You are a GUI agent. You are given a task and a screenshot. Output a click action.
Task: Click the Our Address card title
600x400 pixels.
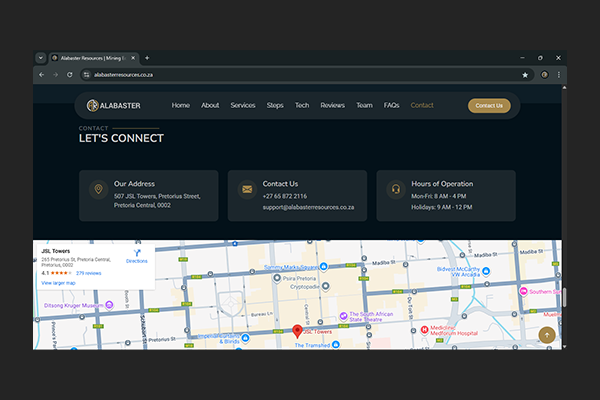[x=134, y=184]
